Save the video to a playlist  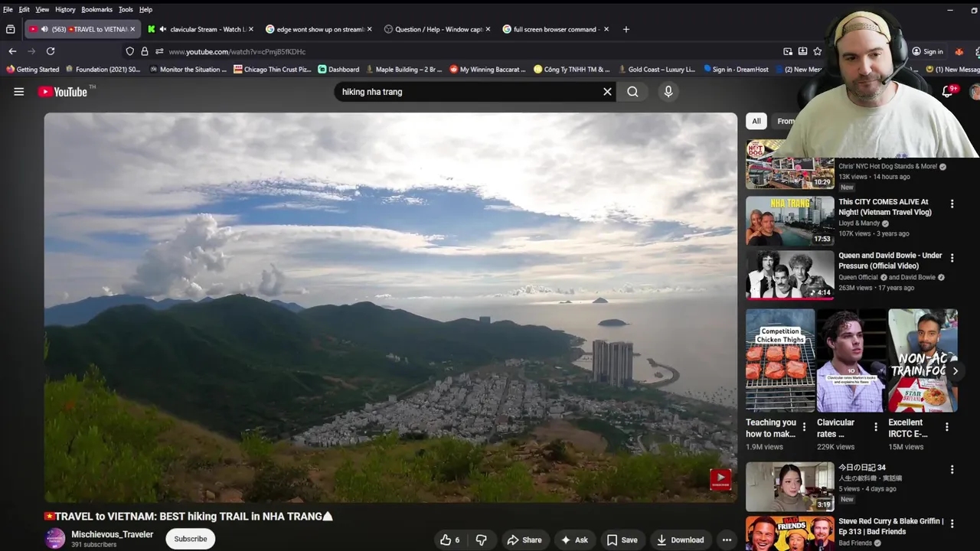click(x=622, y=540)
